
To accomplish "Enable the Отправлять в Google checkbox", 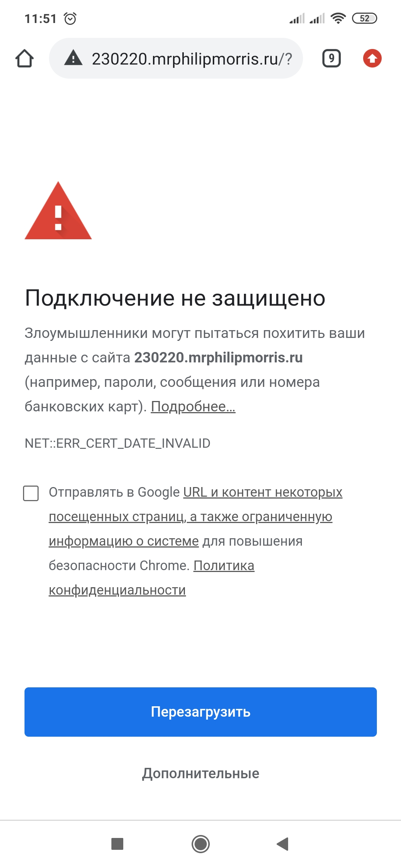I will click(x=31, y=493).
